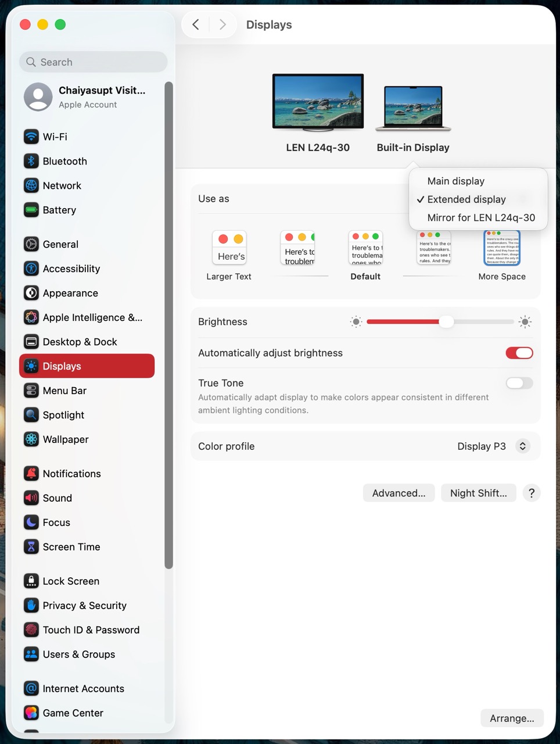Click the Brightness slider knob
The image size is (560, 744).
446,321
